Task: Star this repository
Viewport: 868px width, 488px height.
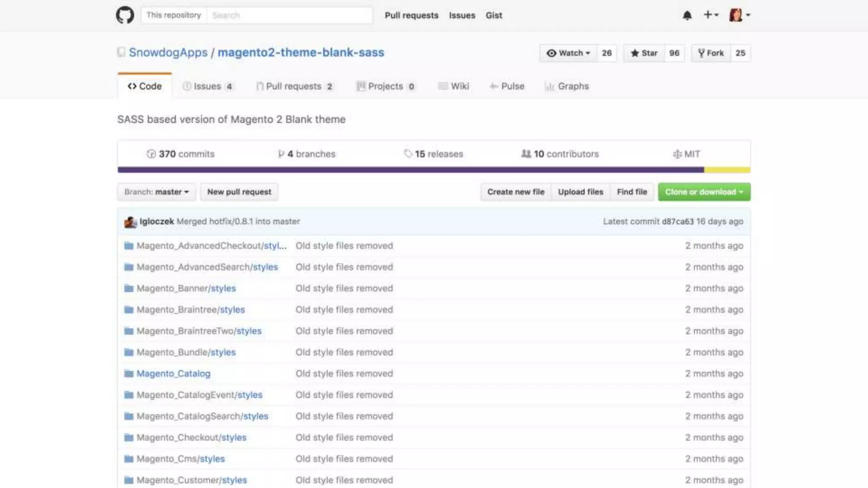Action: tap(644, 53)
